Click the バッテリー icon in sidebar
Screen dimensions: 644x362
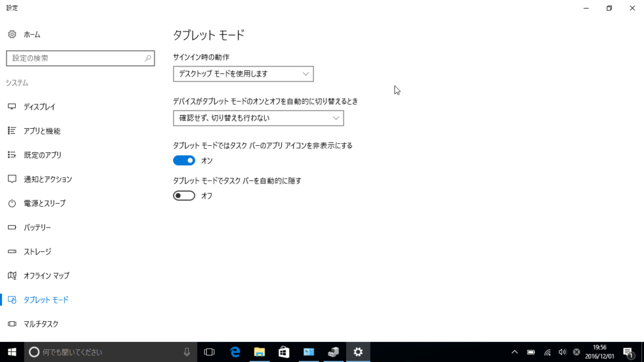[x=12, y=227]
